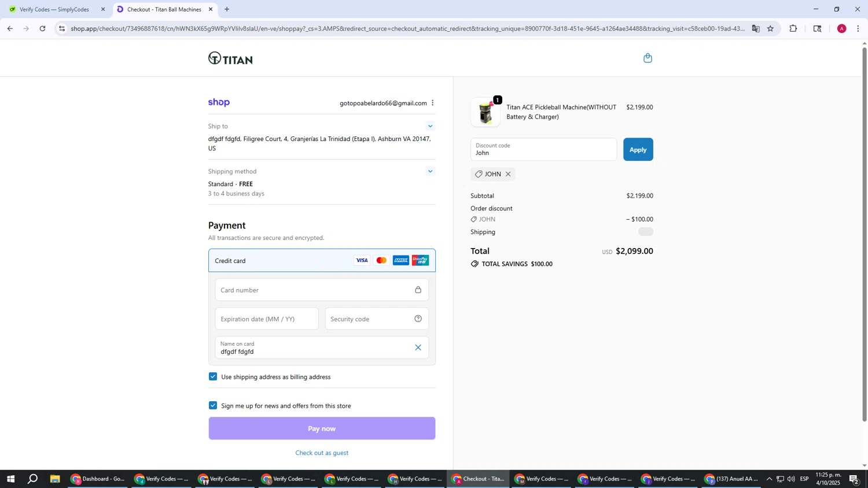Open Windows Start menu

(10, 479)
